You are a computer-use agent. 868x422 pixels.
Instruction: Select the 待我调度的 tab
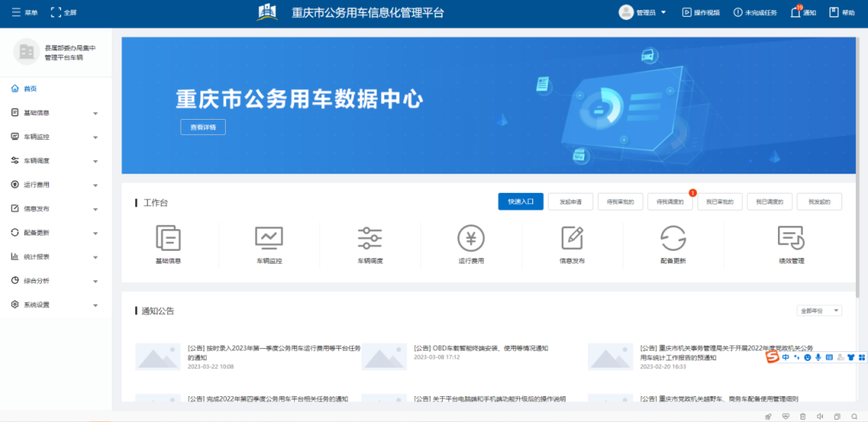(669, 202)
